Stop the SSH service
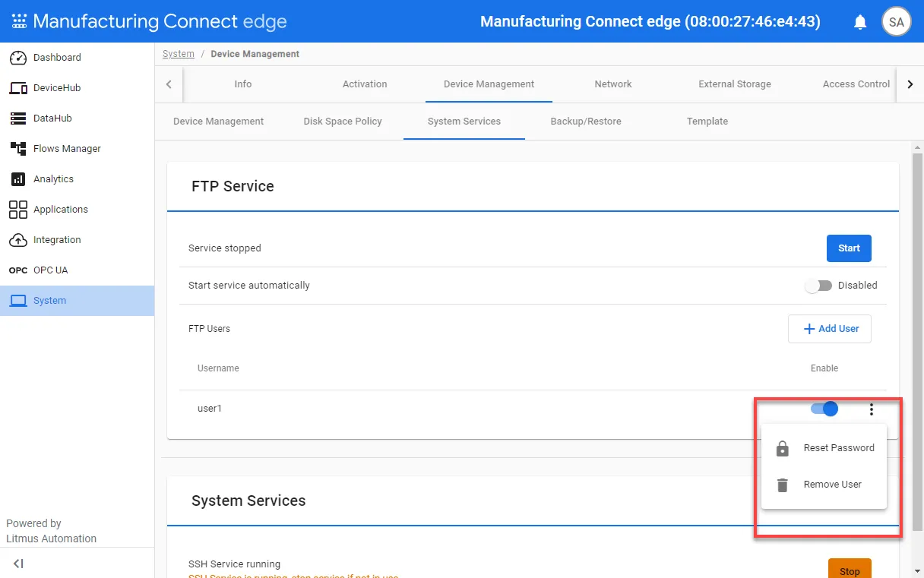Viewport: 924px width, 578px height. 850,570
